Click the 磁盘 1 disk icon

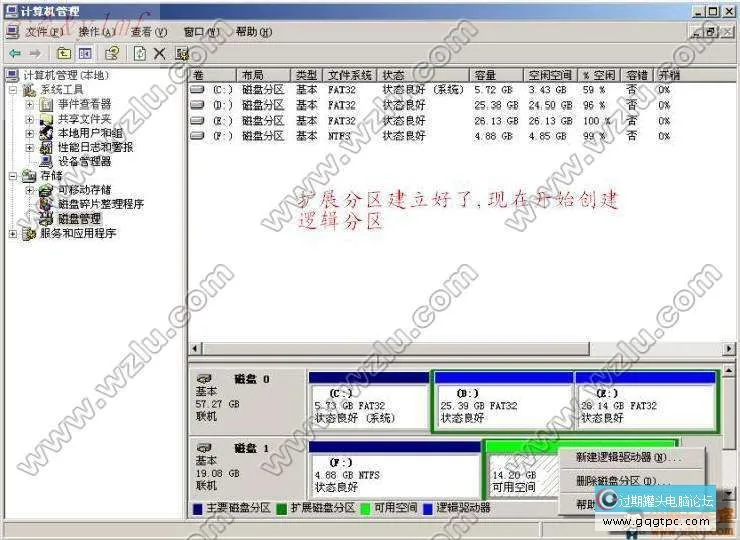(204, 447)
